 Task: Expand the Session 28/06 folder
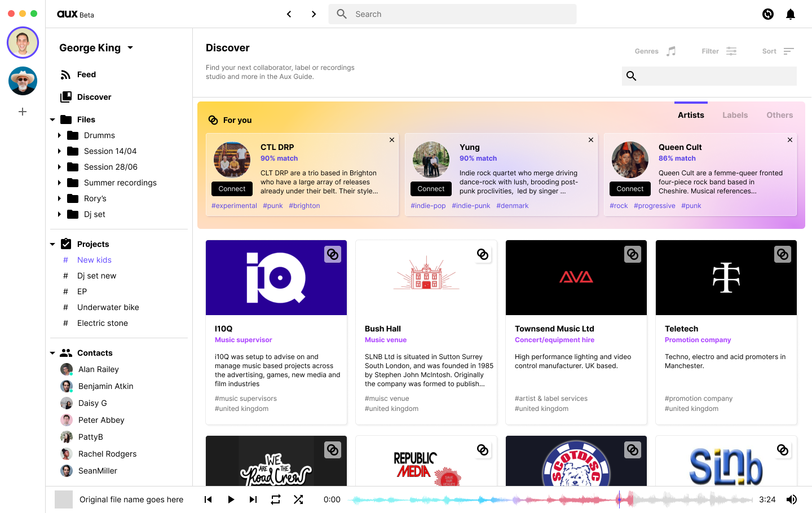59,167
